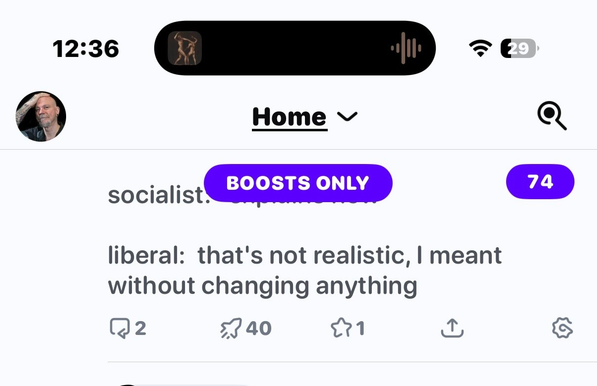Tap the reply count 2

pos(140,328)
